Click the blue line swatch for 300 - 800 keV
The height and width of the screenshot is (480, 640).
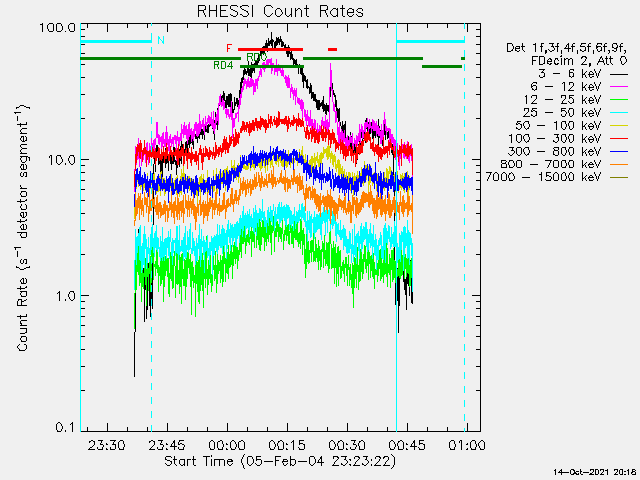619,152
